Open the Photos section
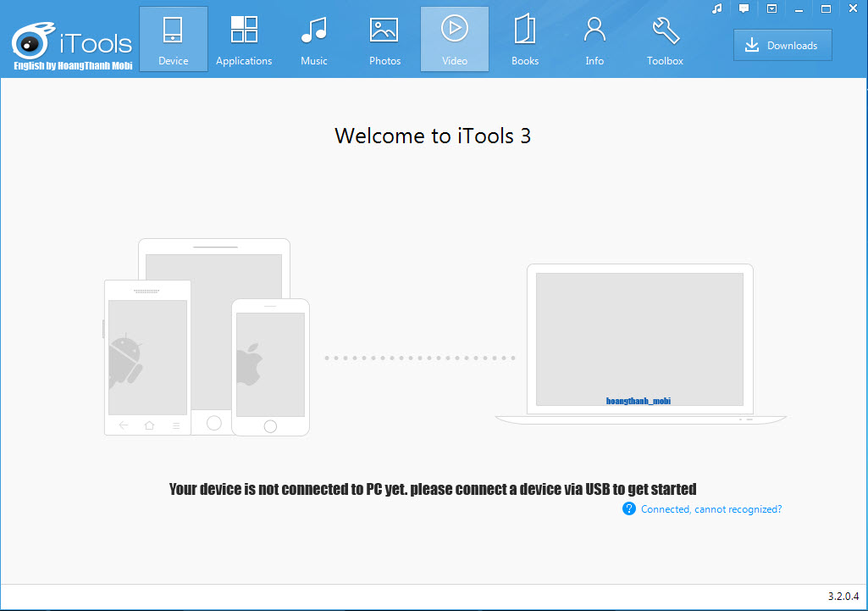Image resolution: width=868 pixels, height=611 pixels. (x=384, y=39)
